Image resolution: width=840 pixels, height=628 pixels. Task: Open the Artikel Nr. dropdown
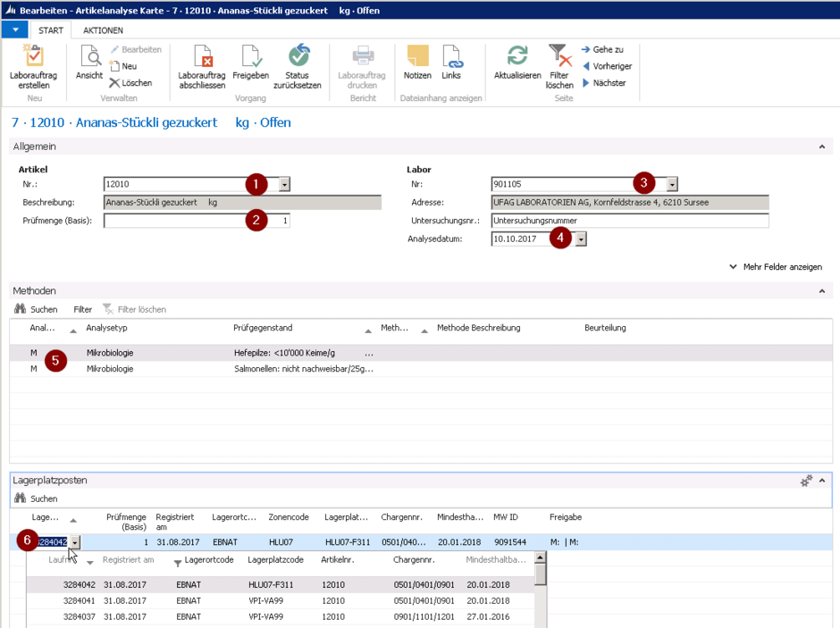click(x=284, y=184)
